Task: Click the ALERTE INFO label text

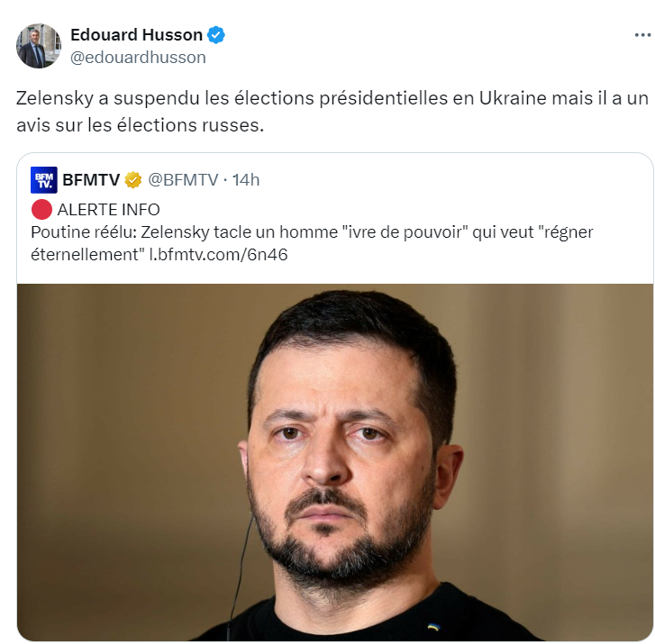Action: [x=109, y=210]
